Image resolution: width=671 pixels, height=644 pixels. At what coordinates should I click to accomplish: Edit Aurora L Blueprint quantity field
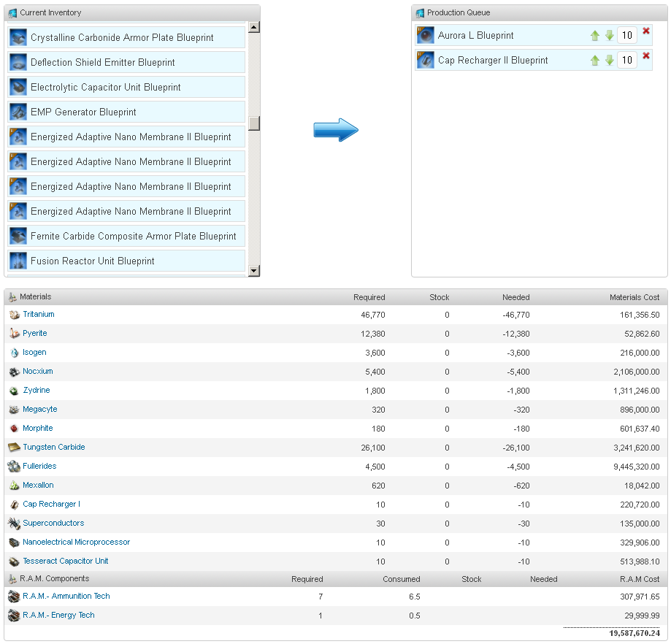626,35
